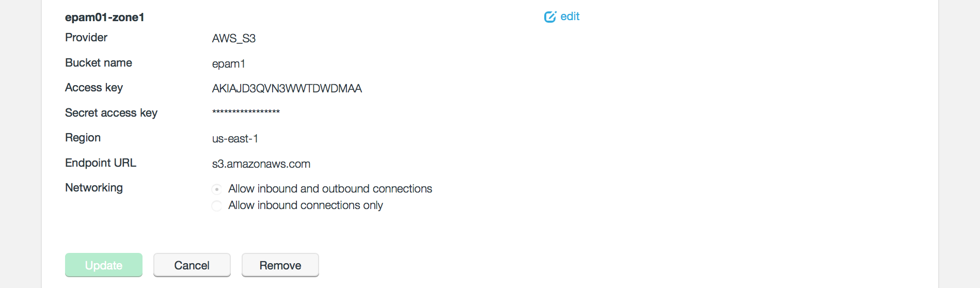Open the edit link for epam01-zone1
This screenshot has width=980, height=288.
coord(562,17)
